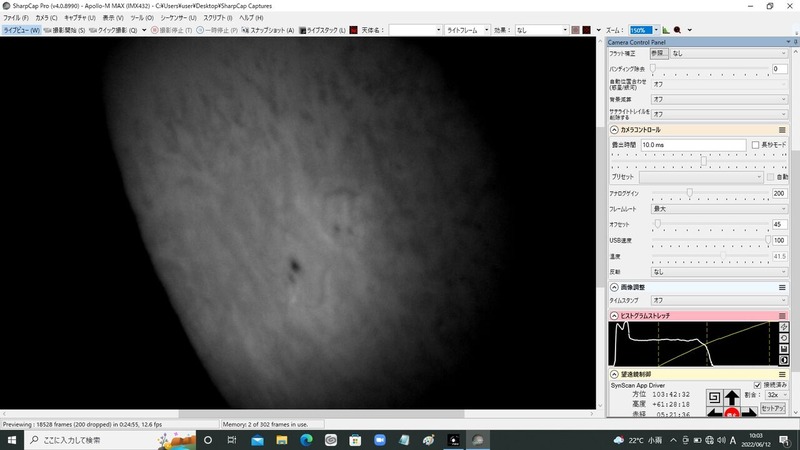Click the histogram auto-stretch icon
This screenshot has height=450, width=800.
tap(784, 327)
